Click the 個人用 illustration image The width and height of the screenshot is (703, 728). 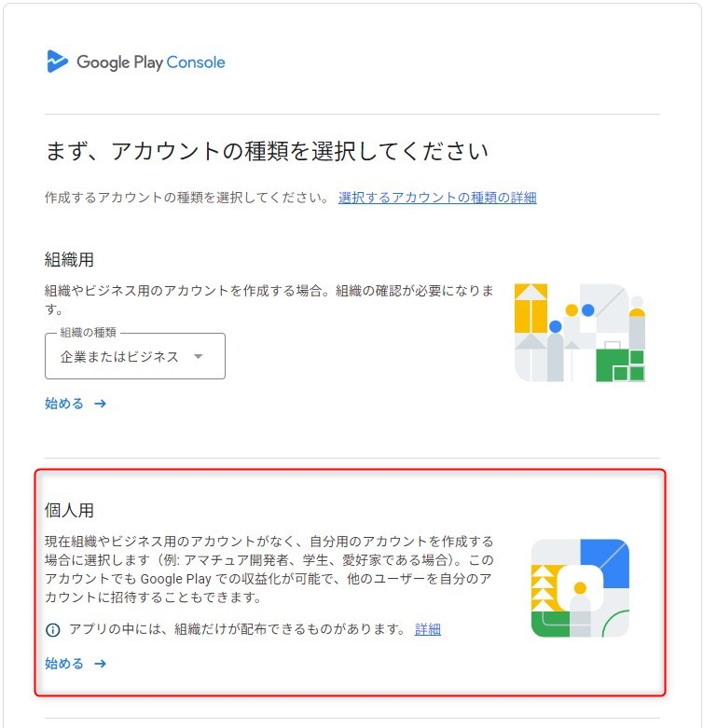point(579,587)
